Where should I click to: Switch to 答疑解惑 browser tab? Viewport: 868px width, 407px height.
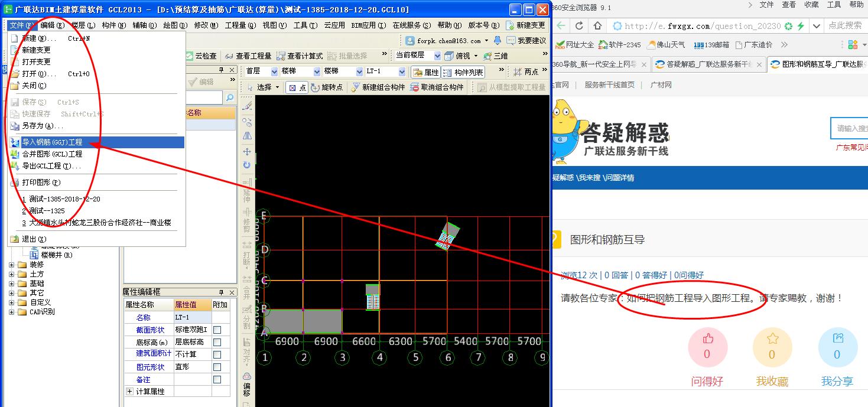pos(708,64)
